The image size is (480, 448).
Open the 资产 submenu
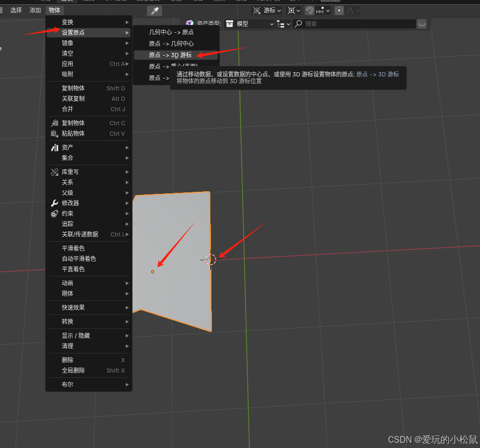[x=89, y=148]
